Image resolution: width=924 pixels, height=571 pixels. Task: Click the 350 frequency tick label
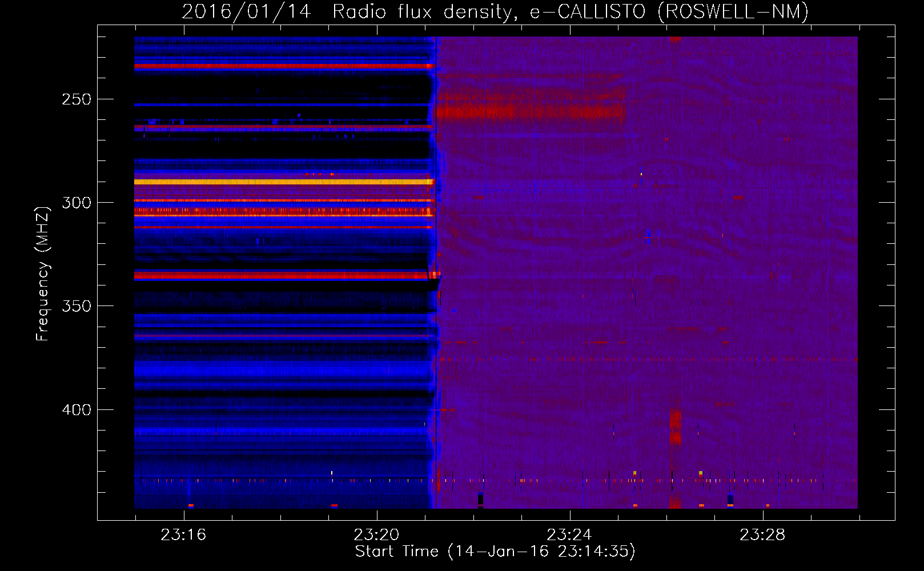tap(77, 306)
